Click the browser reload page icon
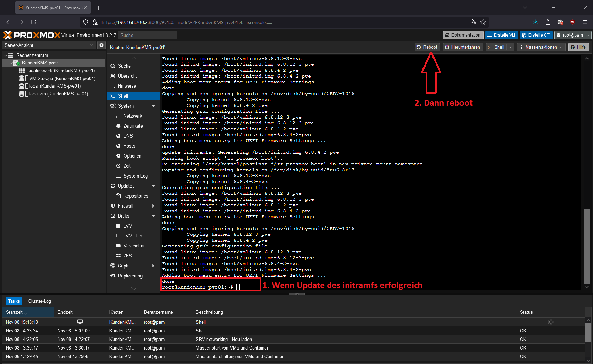593x364 pixels. (33, 22)
